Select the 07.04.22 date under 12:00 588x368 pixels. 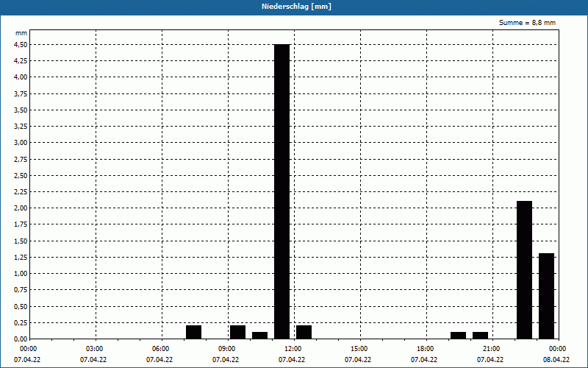tap(291, 360)
